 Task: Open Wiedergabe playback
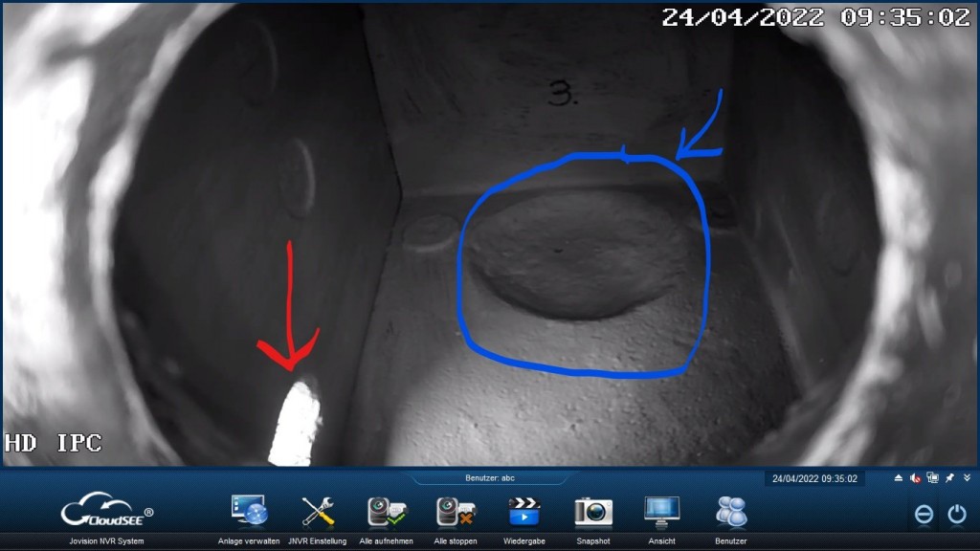tap(523, 512)
